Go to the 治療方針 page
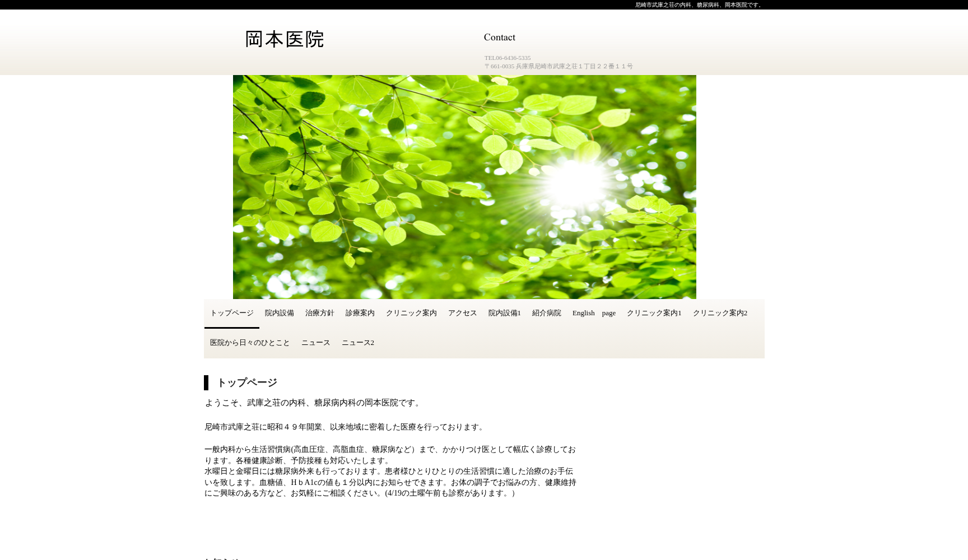 pos(319,313)
